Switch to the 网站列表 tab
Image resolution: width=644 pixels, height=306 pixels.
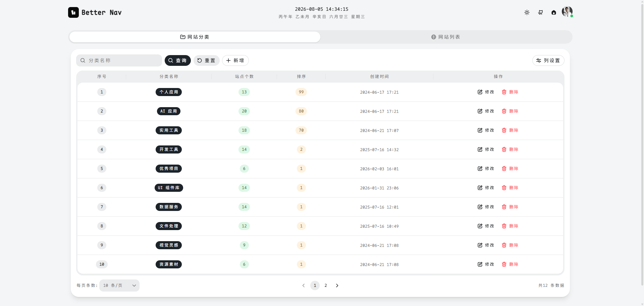(446, 37)
